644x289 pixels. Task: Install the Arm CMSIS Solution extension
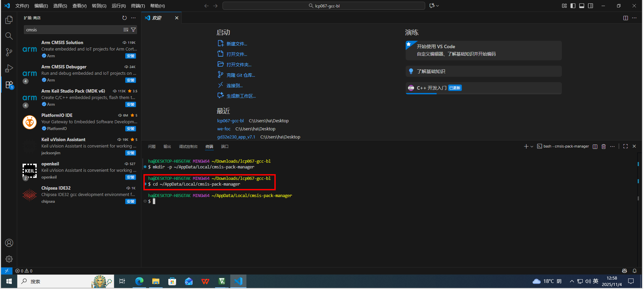coord(131,56)
